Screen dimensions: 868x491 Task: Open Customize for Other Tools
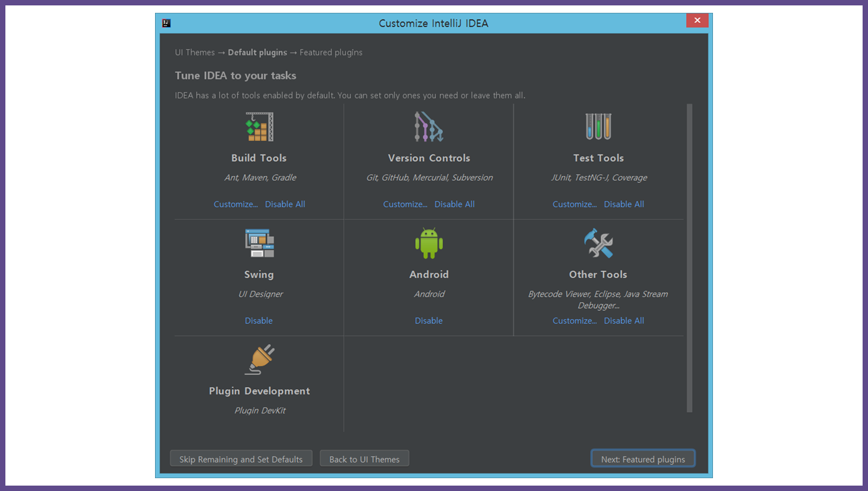coord(575,321)
